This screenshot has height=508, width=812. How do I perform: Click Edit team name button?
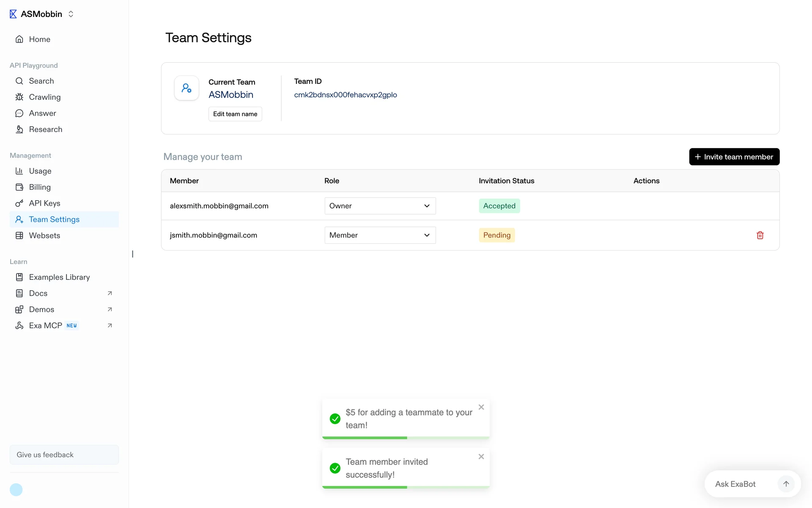[235, 114]
